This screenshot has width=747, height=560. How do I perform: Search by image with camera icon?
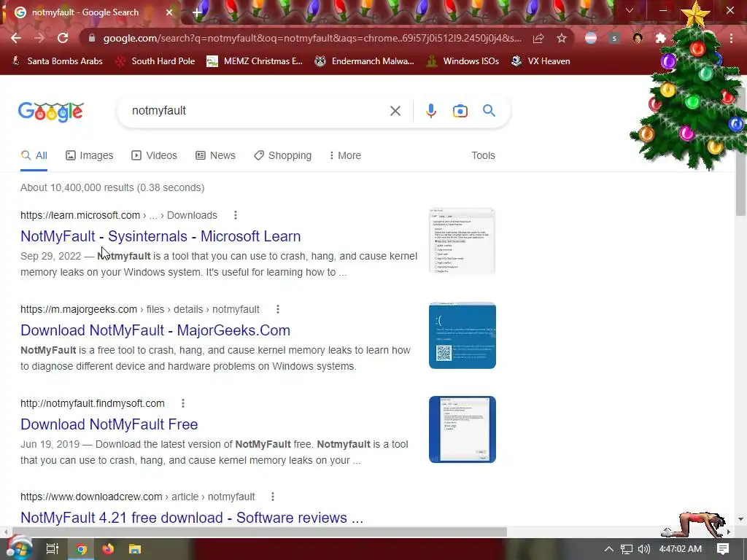460,111
